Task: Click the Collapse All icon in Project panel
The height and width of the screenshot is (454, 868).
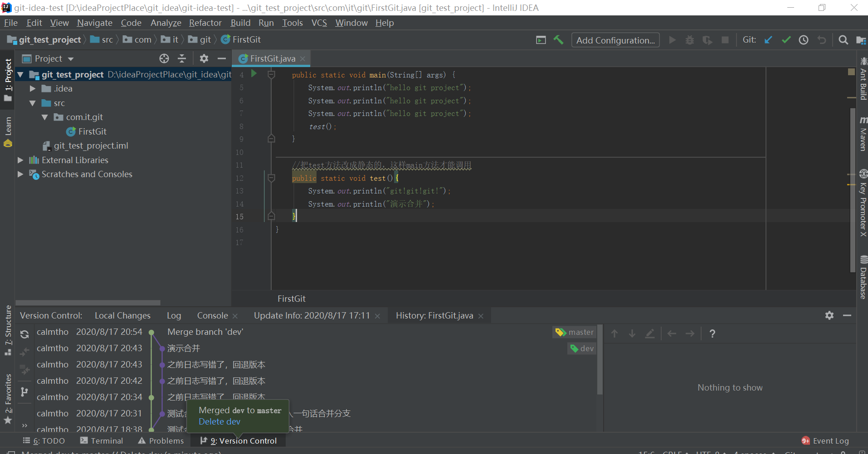Action: pyautogui.click(x=182, y=58)
